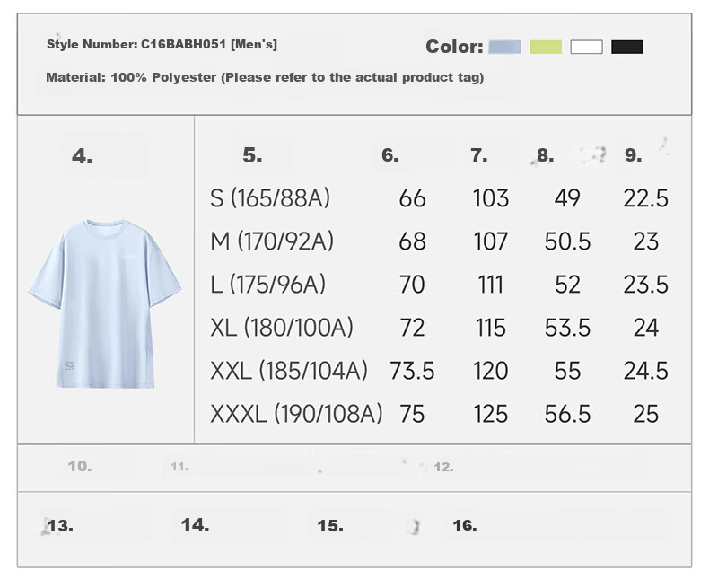
Task: Click the value 73.5 in the XXL row
Action: click(x=412, y=372)
